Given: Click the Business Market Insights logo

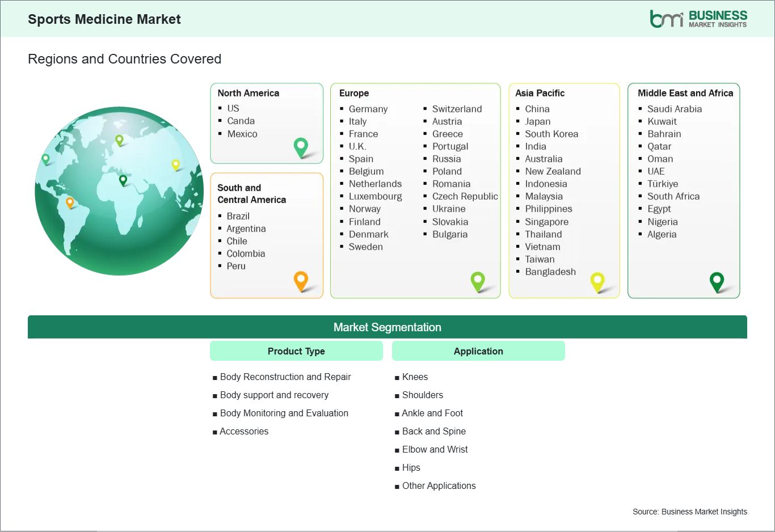Looking at the screenshot, I should [698, 19].
